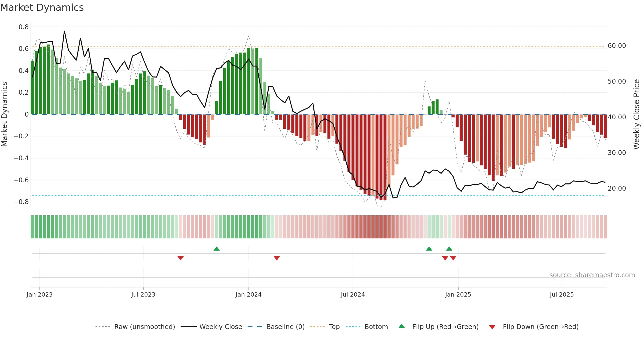Screen dimensions: 644x362
Task: Click the −0.4 left-axis tick label
Action: click(21, 158)
